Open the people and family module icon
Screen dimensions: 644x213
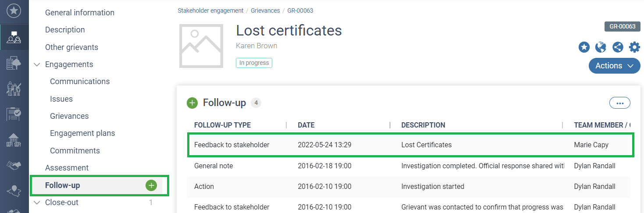click(14, 89)
